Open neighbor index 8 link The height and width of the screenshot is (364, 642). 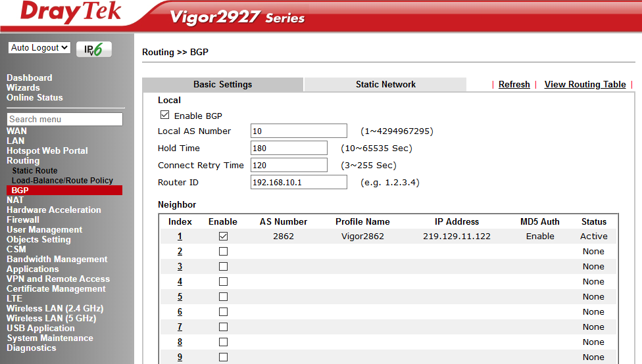(x=180, y=342)
